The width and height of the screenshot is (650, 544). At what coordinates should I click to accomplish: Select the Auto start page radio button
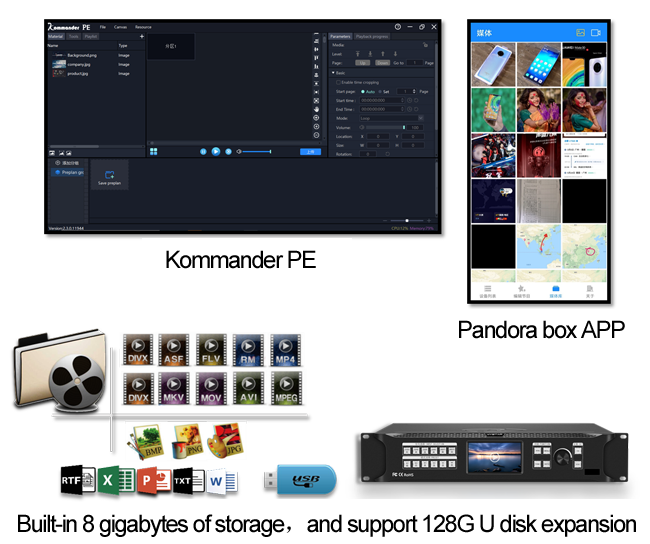click(362, 91)
